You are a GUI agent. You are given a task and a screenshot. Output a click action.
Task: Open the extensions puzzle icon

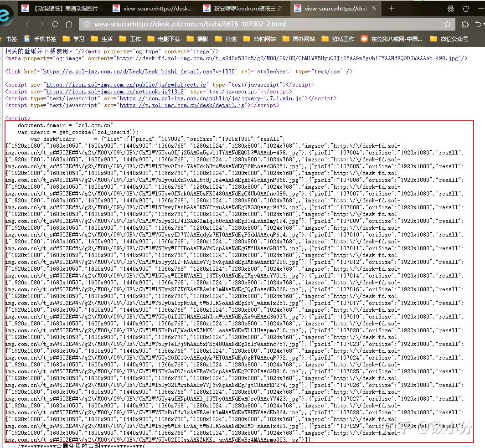(465, 24)
